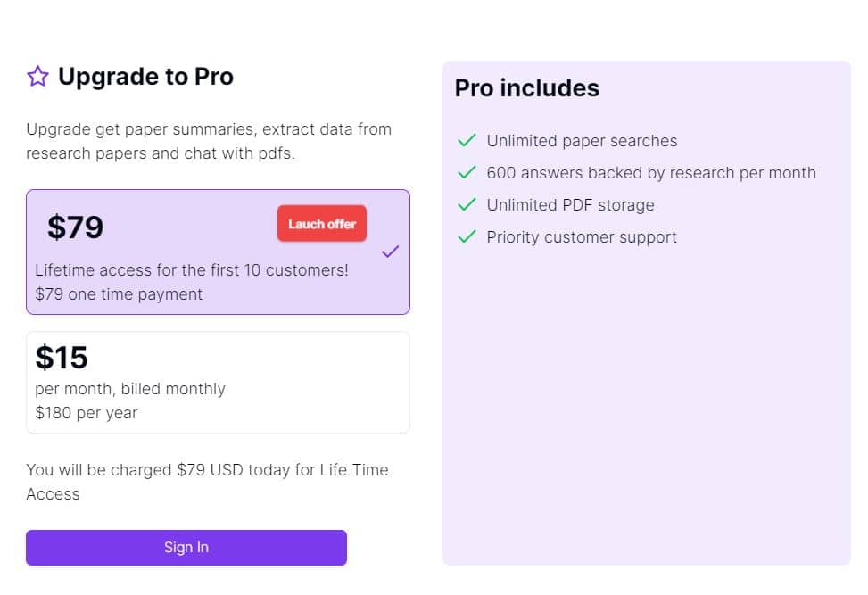Click the $180 per year text link

[86, 412]
